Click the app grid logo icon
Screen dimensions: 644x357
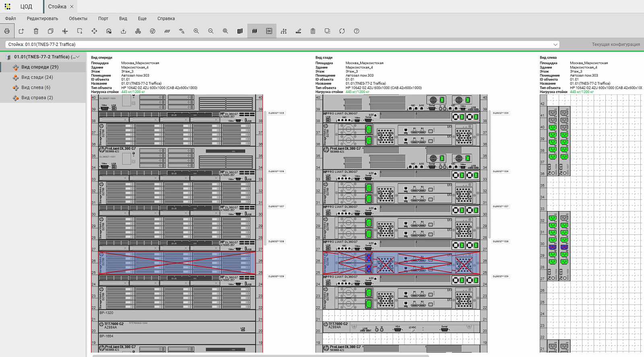point(8,6)
